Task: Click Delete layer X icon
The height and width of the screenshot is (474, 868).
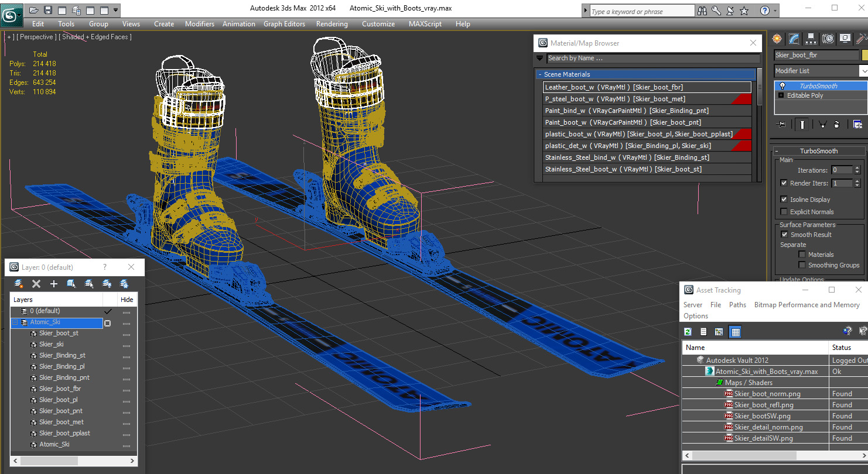Action: point(36,284)
